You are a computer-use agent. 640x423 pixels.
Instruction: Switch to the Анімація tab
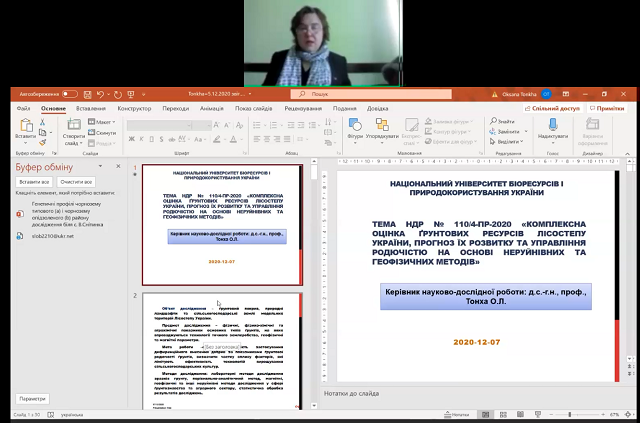pyautogui.click(x=209, y=107)
